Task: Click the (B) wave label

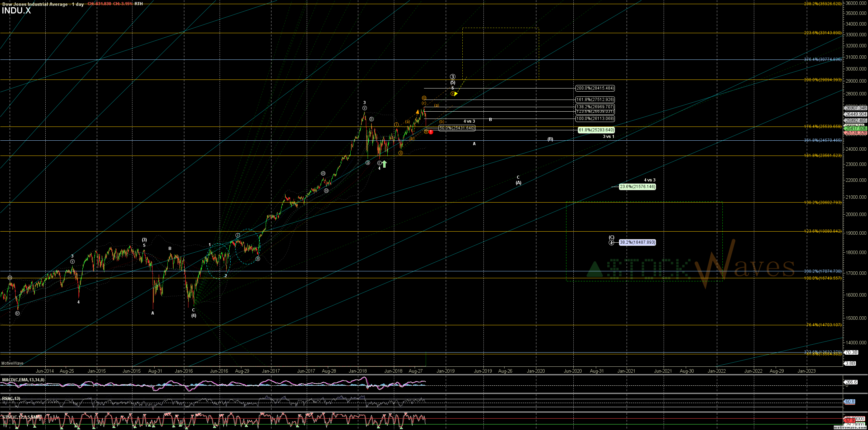Action: pyautogui.click(x=550, y=139)
